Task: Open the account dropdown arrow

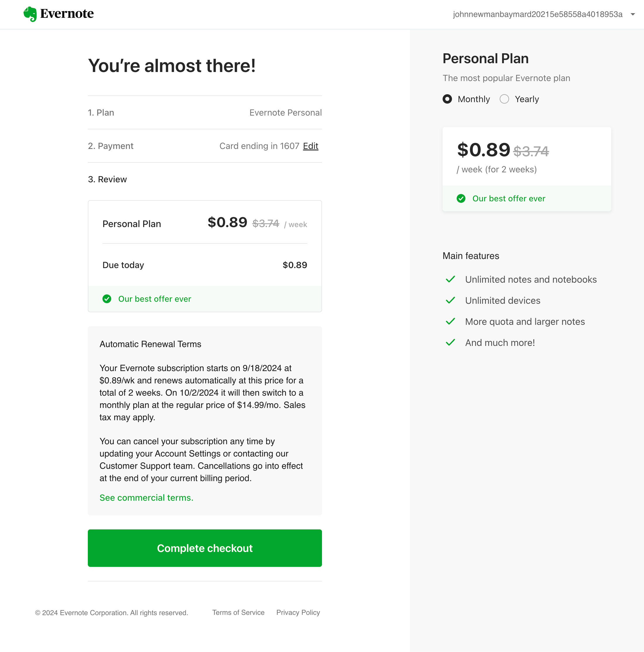Action: point(633,14)
